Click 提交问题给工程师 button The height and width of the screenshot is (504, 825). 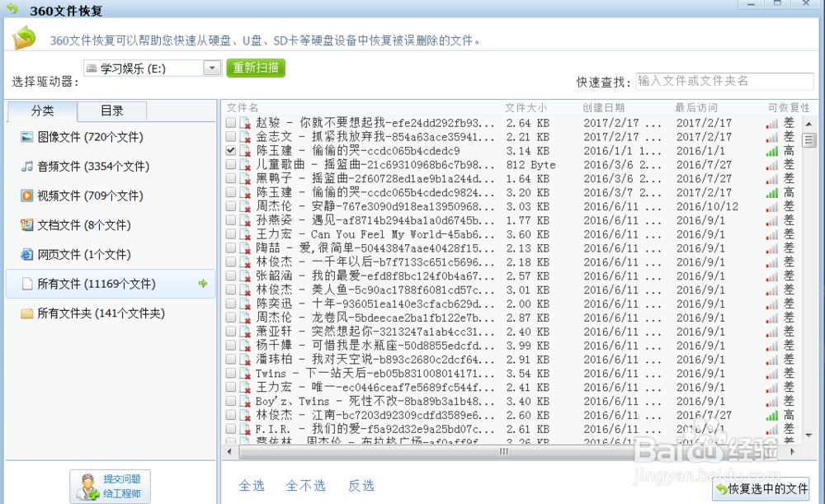pyautogui.click(x=110, y=487)
